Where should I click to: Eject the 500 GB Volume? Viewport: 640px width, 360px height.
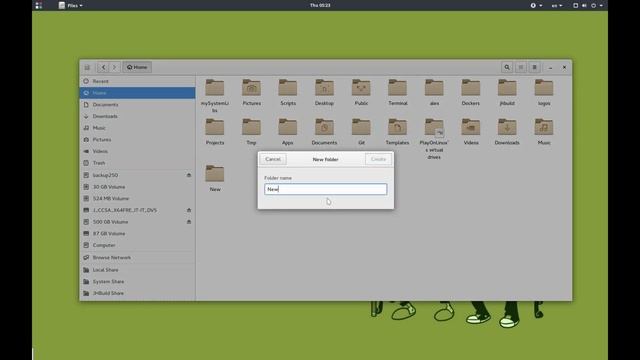click(x=189, y=222)
